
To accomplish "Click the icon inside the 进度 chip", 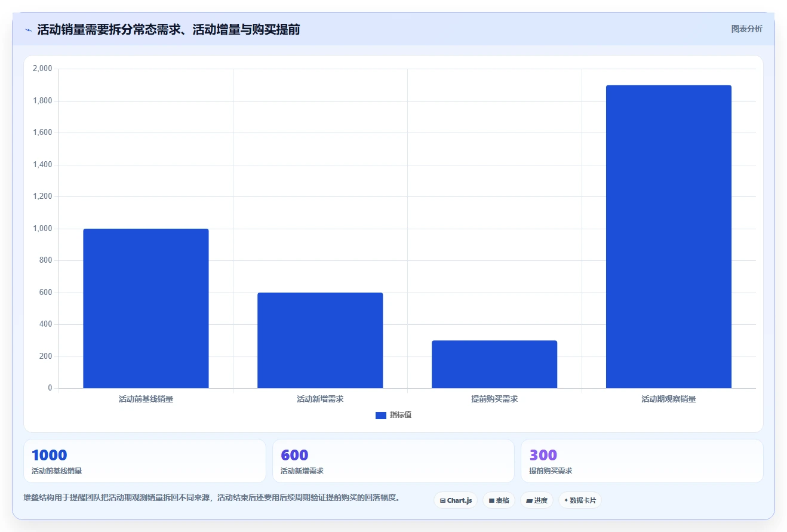I will (530, 501).
